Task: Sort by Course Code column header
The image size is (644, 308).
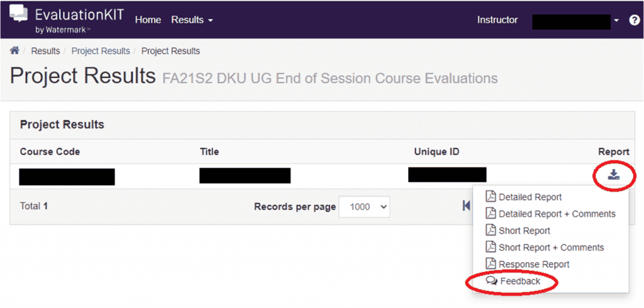Action: point(50,152)
